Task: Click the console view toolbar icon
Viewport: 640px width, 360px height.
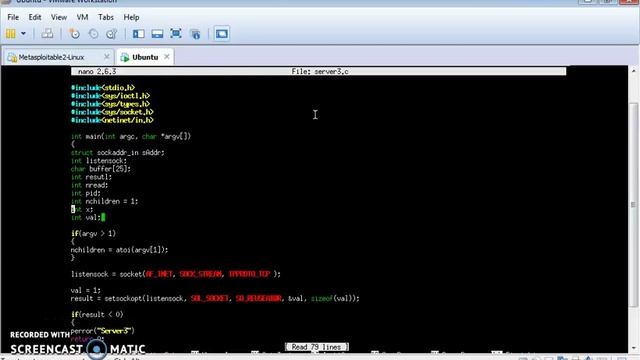Action: click(x=222, y=34)
